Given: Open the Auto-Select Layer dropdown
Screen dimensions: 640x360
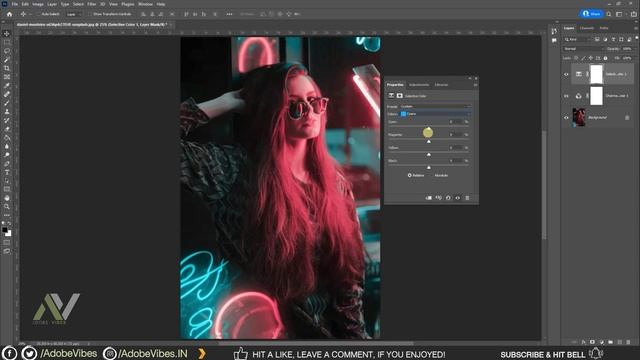Looking at the screenshot, I should coord(74,14).
